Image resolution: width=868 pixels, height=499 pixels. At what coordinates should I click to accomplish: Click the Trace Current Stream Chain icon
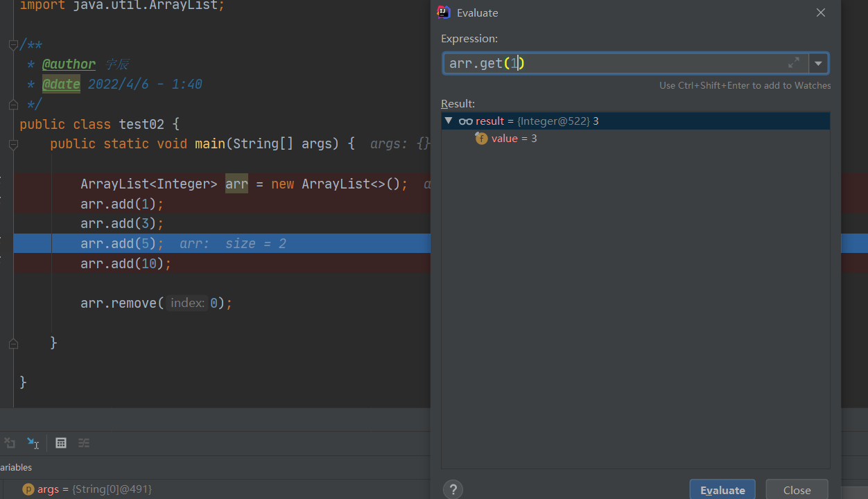pyautogui.click(x=84, y=443)
